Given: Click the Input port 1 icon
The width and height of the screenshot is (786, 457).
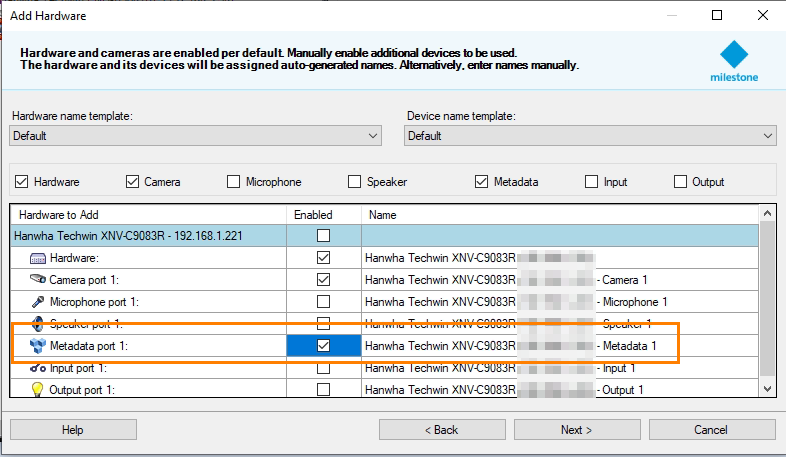Looking at the screenshot, I should [38, 368].
